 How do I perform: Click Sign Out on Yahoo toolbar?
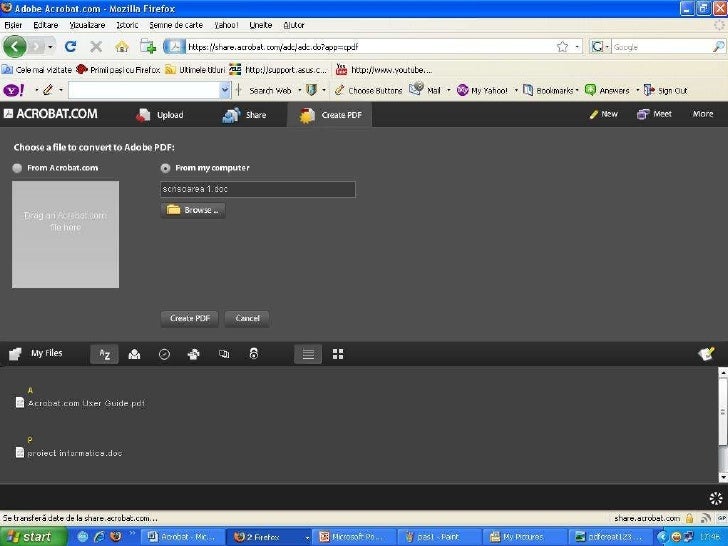click(x=665, y=91)
